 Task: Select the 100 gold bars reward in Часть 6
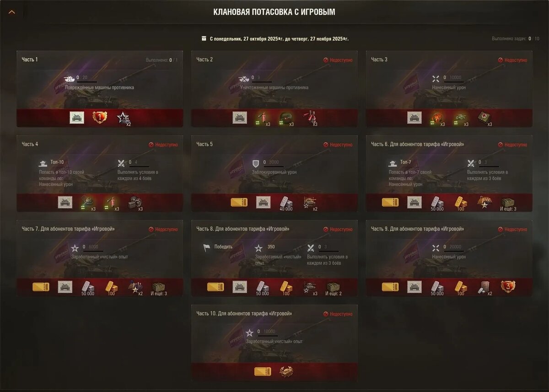click(x=460, y=204)
